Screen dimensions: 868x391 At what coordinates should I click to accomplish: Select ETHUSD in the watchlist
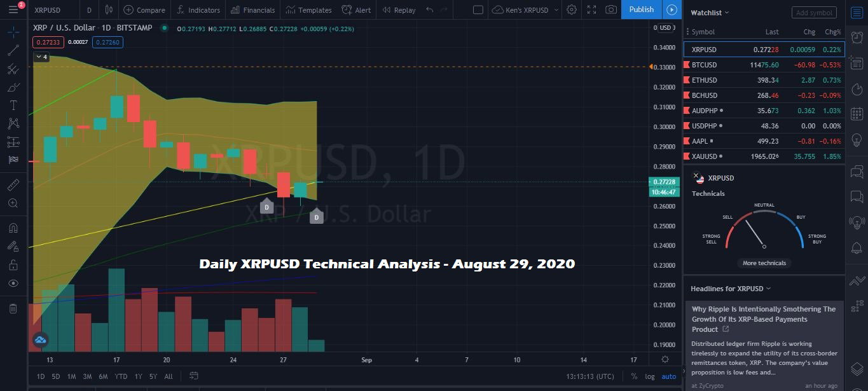pyautogui.click(x=764, y=80)
